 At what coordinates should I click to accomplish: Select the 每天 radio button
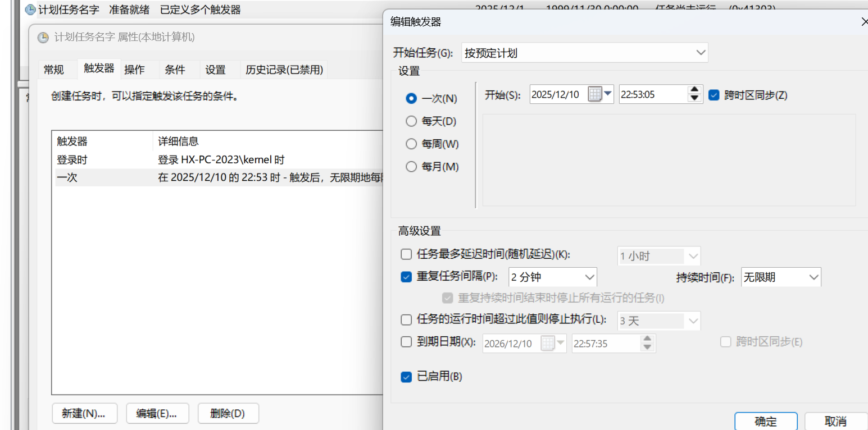pos(411,121)
